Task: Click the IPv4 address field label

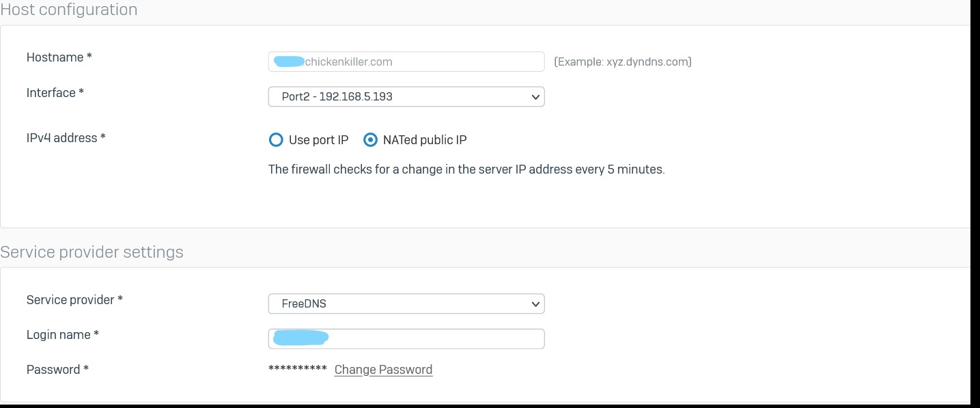Action: 66,138
